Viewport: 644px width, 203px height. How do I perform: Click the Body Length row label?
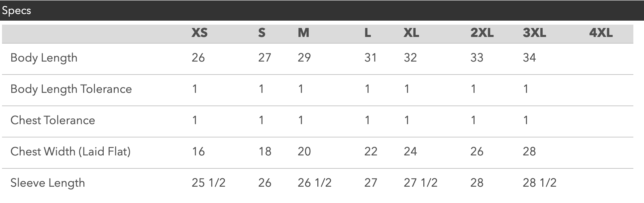[44, 58]
